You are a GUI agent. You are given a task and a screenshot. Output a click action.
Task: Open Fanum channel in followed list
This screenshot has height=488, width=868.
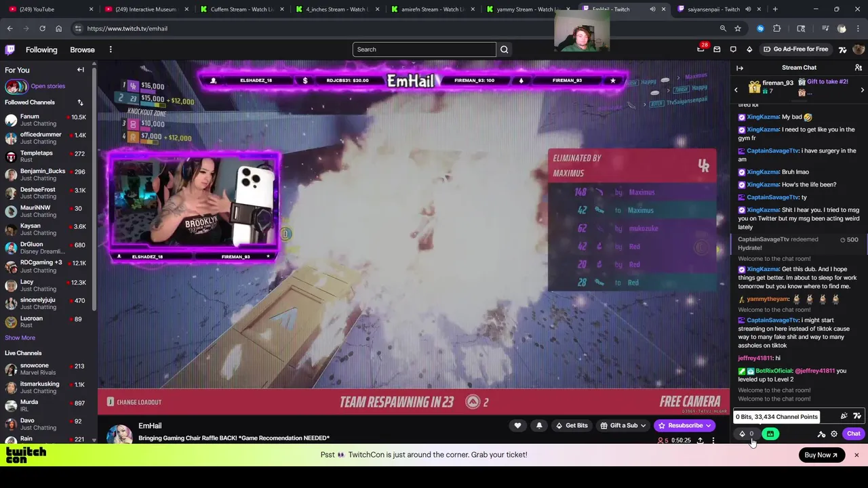47,120
